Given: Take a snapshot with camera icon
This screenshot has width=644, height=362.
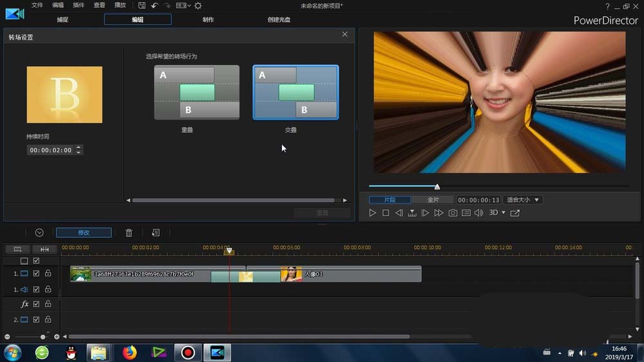Looking at the screenshot, I should pyautogui.click(x=453, y=213).
